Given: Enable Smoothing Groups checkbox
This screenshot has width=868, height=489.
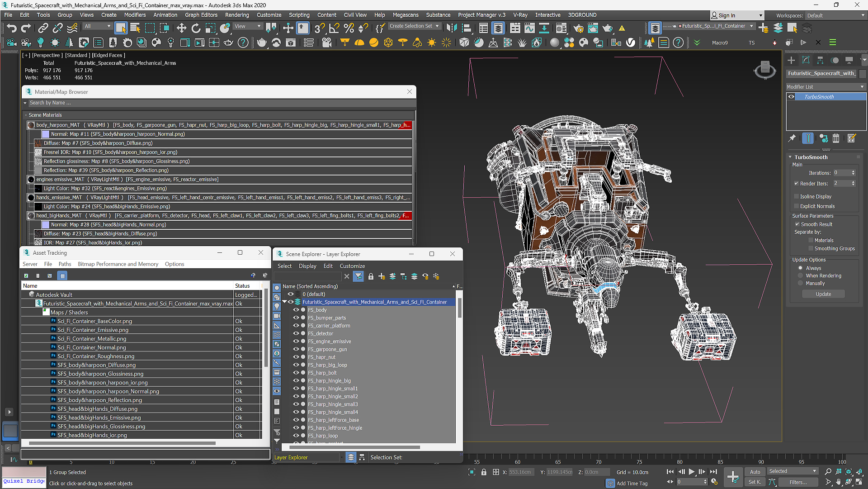Looking at the screenshot, I should click(811, 248).
